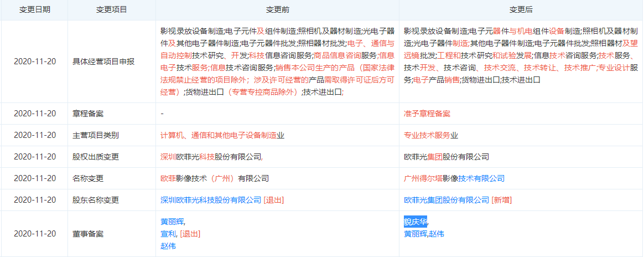The width and height of the screenshot is (644, 257).
Task: Click date 2020-11-20 in 主营项目类别 row
Action: coord(35,135)
